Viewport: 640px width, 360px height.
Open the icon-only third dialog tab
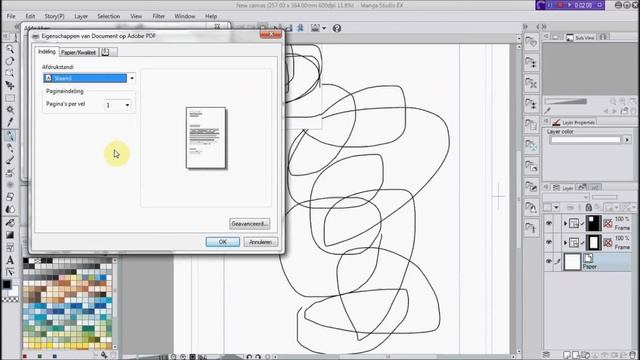point(108,52)
